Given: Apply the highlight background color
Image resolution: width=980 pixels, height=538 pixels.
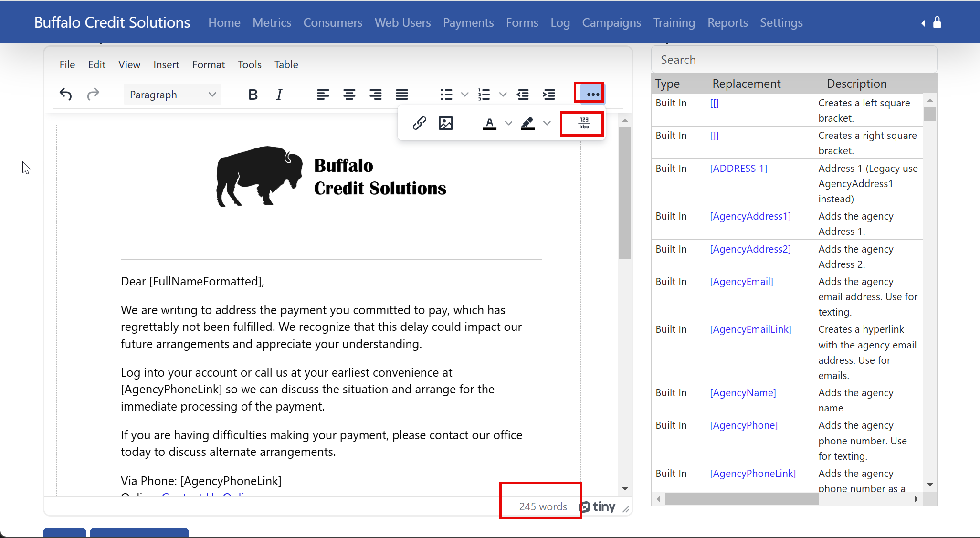Looking at the screenshot, I should pos(527,123).
